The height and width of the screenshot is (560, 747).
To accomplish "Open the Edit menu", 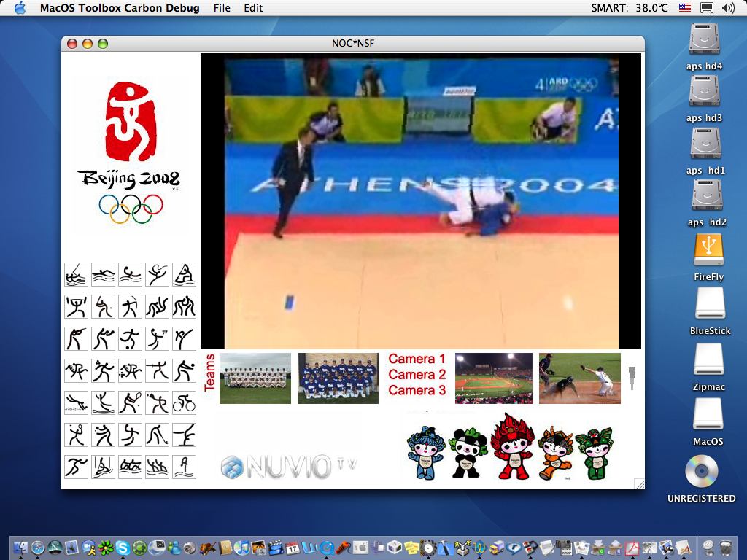I will click(x=253, y=8).
